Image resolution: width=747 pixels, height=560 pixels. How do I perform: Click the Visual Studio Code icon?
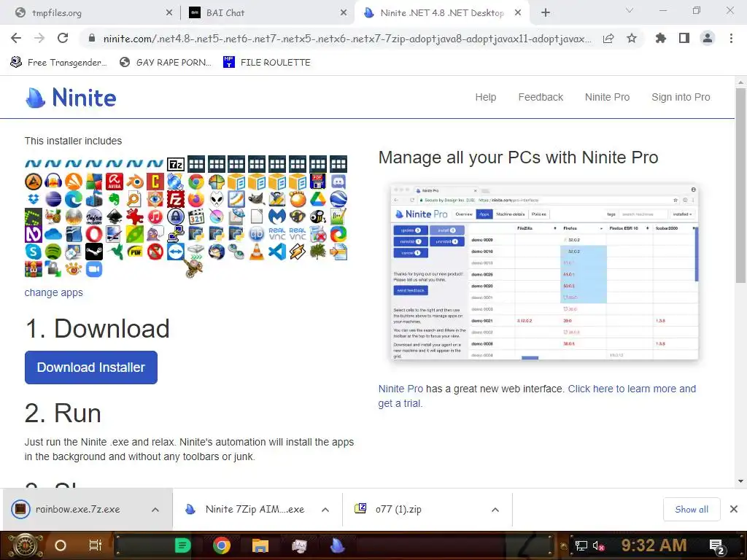click(277, 252)
